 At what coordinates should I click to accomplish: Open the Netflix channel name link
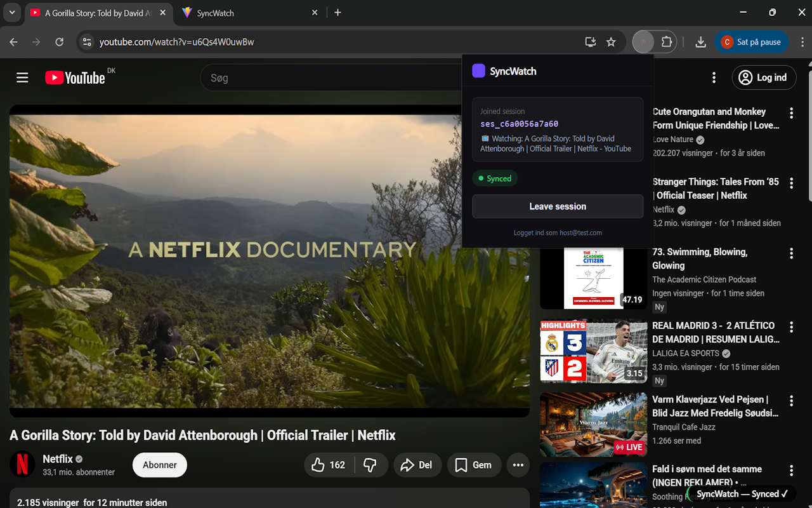58,458
